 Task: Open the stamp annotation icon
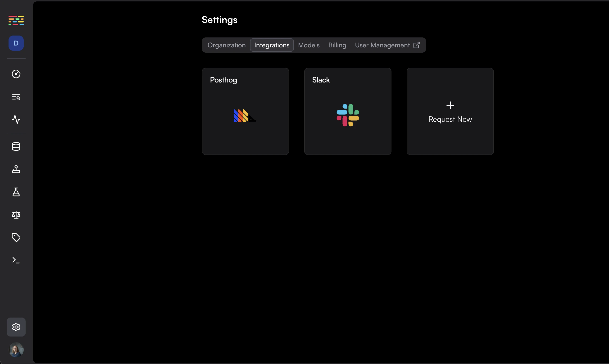[16, 169]
